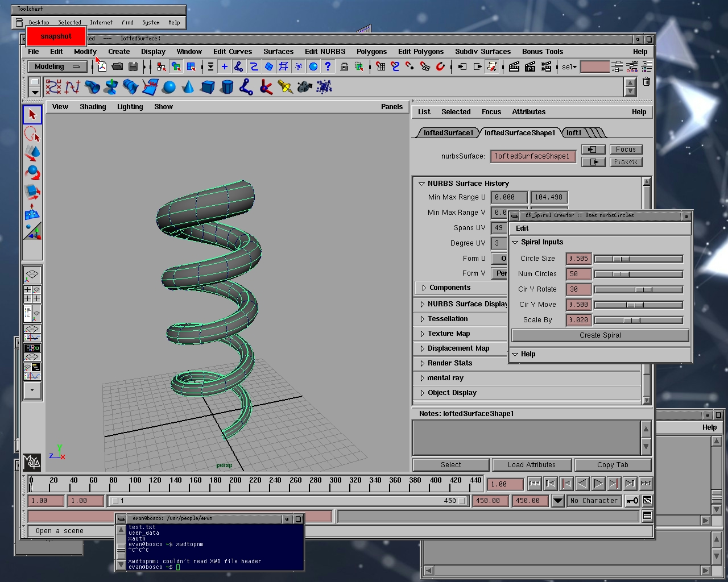Collapse the NURBS Surface History section
Image resolution: width=728 pixels, height=582 pixels.
[x=421, y=184]
